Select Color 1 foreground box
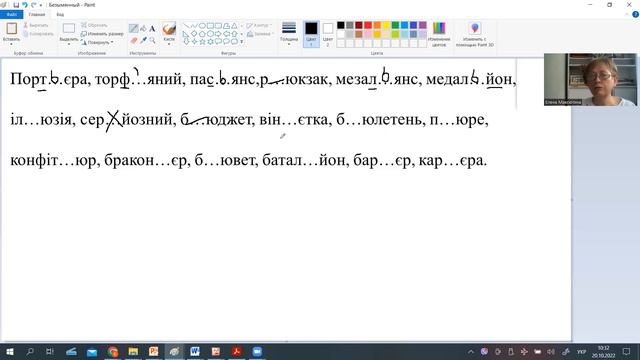Screen dimensions: 640x360 pyautogui.click(x=311, y=34)
